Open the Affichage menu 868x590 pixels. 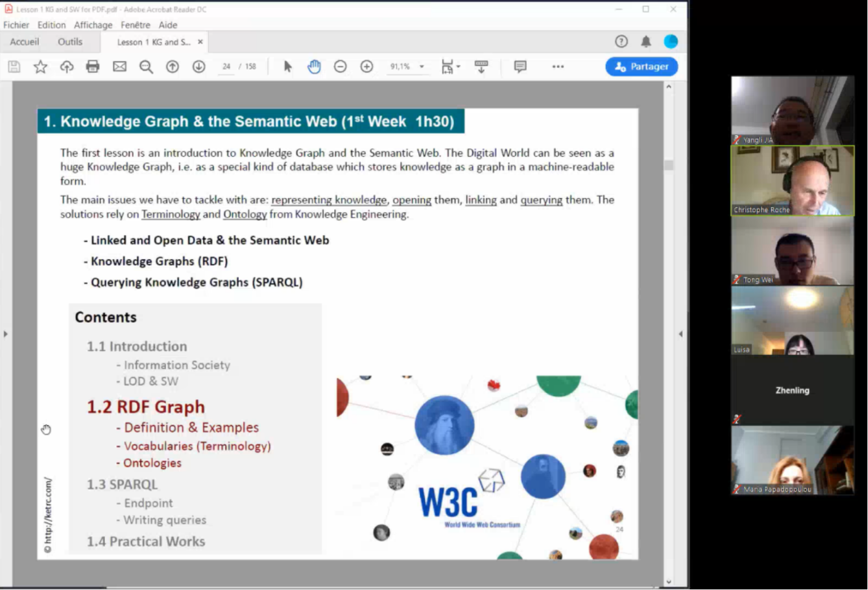pyautogui.click(x=93, y=25)
